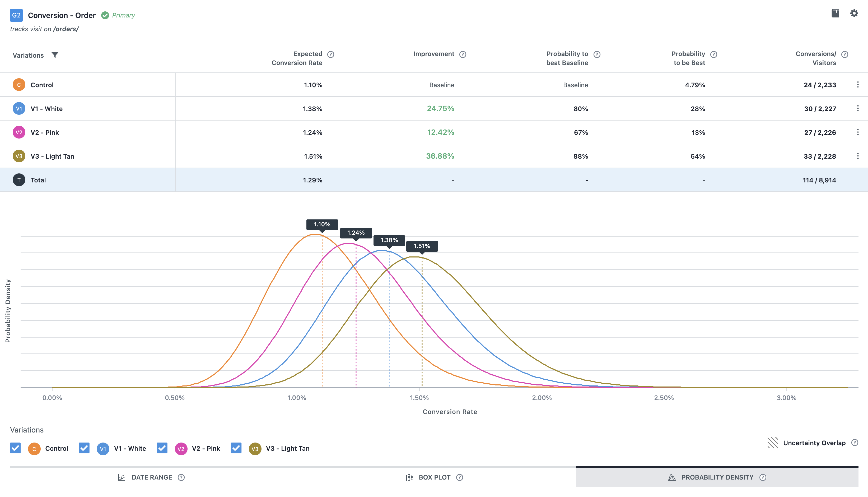
Task: Click the 33 / 2,228 conversions cell
Action: 820,156
